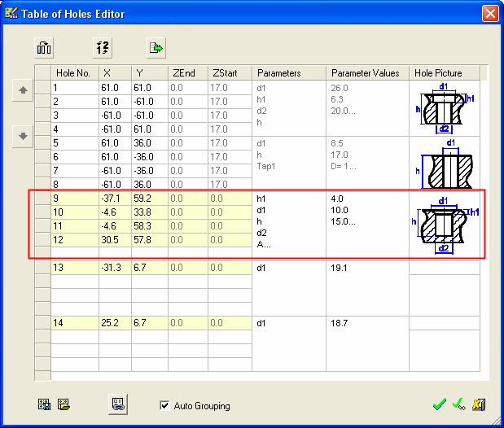Click the Parameter Values column header
504x428 pixels.
click(366, 73)
